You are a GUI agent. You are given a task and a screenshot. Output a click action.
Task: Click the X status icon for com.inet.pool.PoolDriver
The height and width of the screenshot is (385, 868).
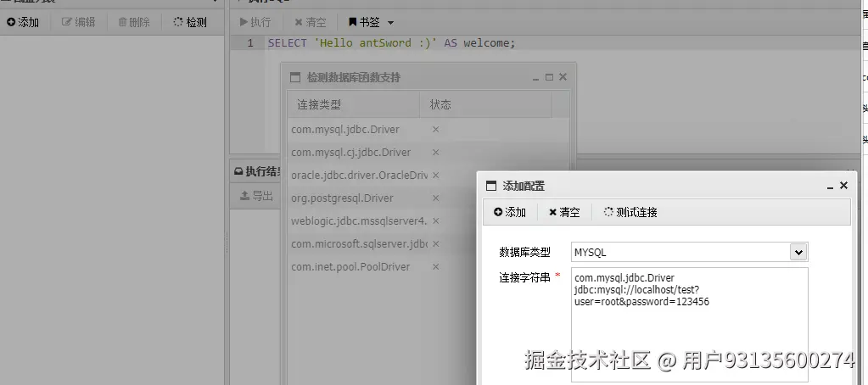435,266
